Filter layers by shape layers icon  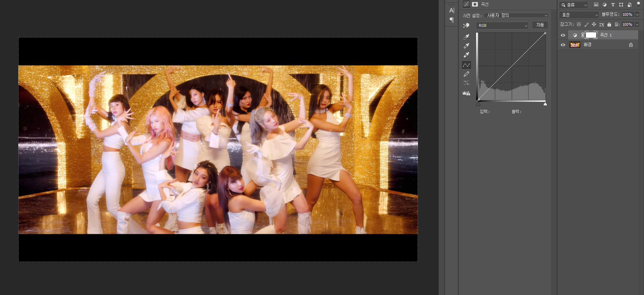coord(621,5)
